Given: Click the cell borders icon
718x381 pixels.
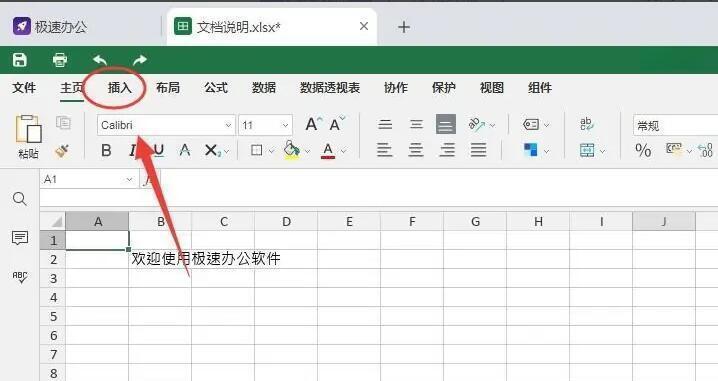Looking at the screenshot, I should [x=256, y=150].
